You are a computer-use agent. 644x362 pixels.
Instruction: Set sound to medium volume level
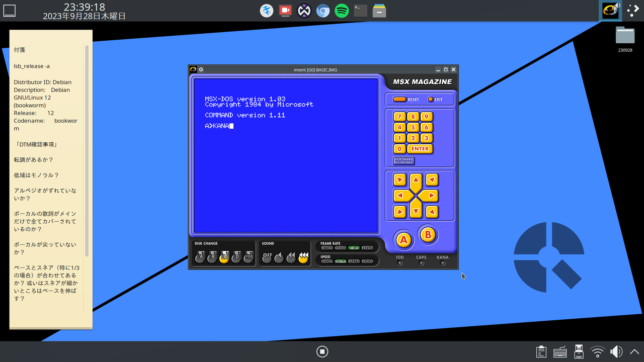coord(291,257)
